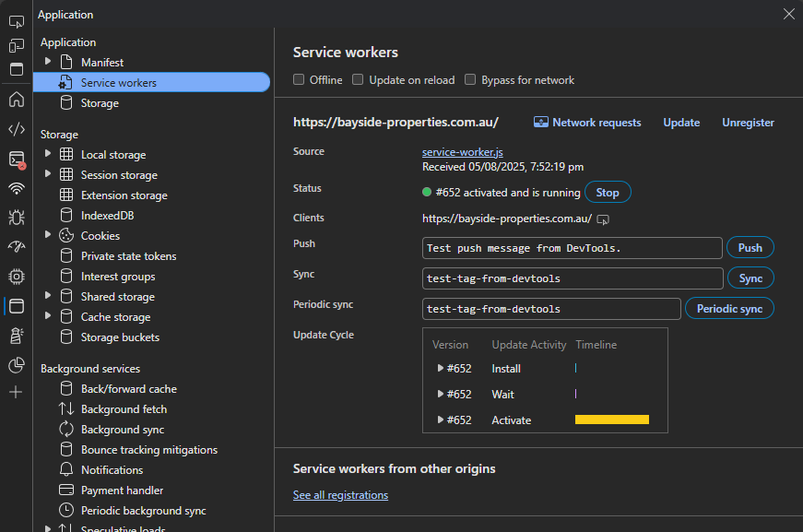Expand the Local storage tree node
The height and width of the screenshot is (532, 803).
[48, 154]
